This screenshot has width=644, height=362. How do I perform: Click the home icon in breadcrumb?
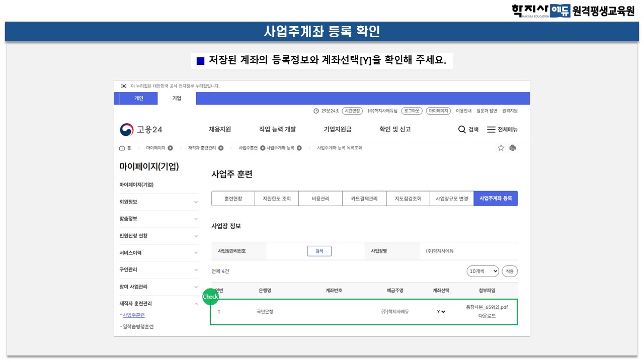tap(122, 148)
